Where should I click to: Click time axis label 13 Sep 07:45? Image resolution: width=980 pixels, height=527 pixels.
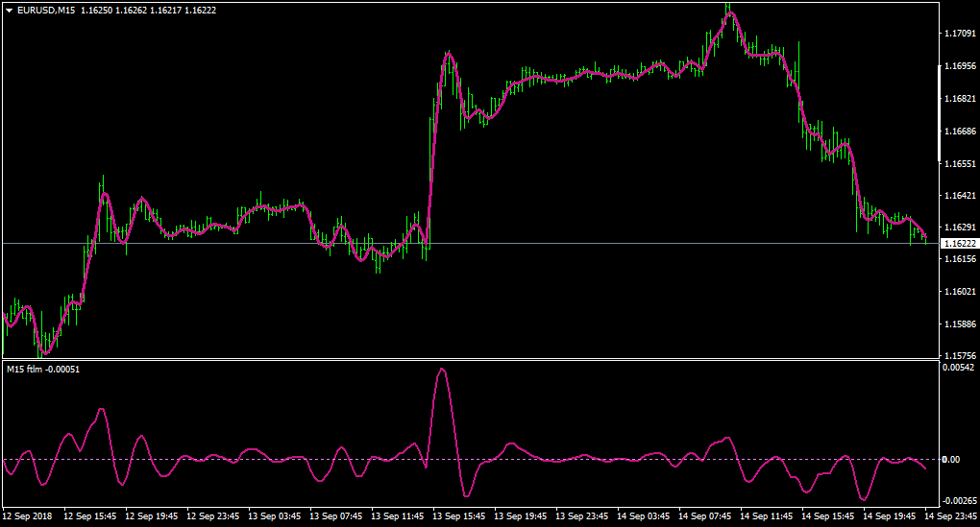(336, 516)
